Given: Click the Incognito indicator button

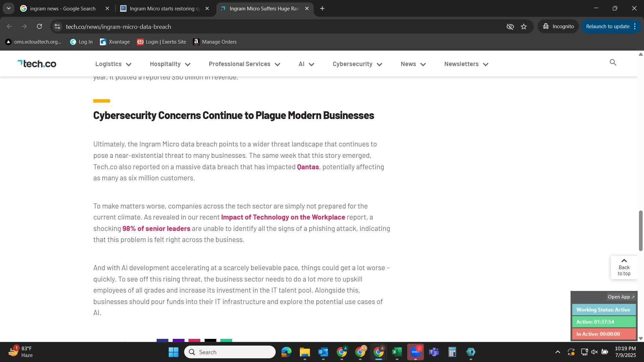Looking at the screenshot, I should point(558,26).
